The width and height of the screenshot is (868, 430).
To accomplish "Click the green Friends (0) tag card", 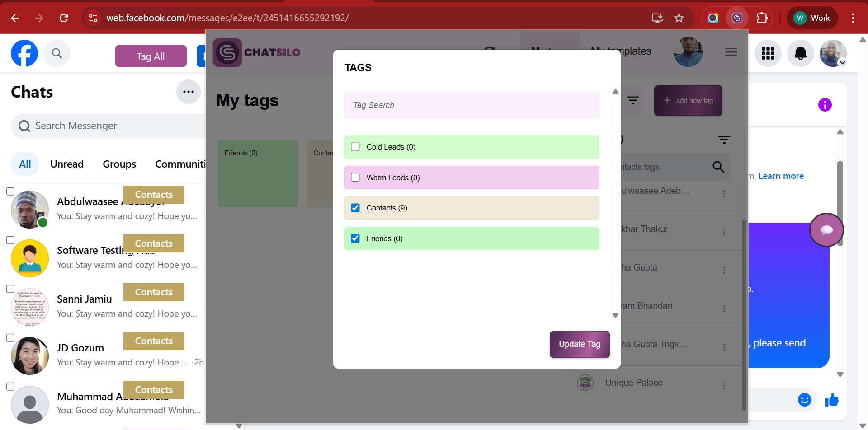I will (258, 173).
